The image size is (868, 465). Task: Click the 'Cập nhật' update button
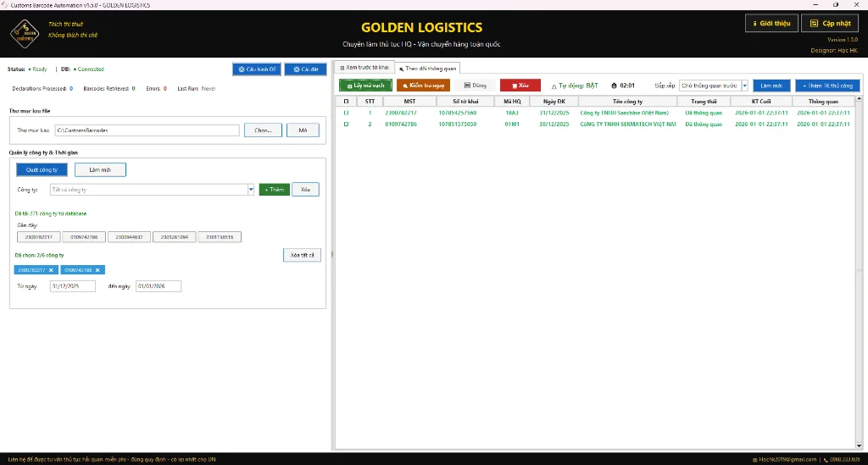point(832,24)
